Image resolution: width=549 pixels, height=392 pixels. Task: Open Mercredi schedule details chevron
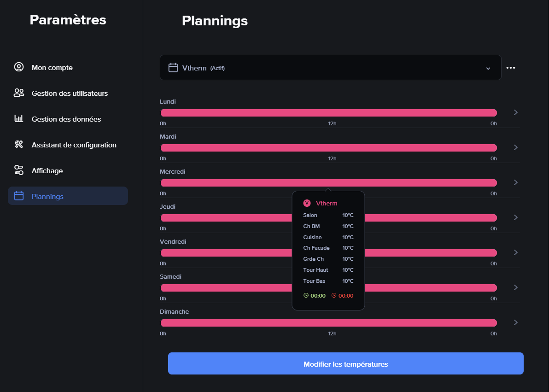tap(516, 182)
